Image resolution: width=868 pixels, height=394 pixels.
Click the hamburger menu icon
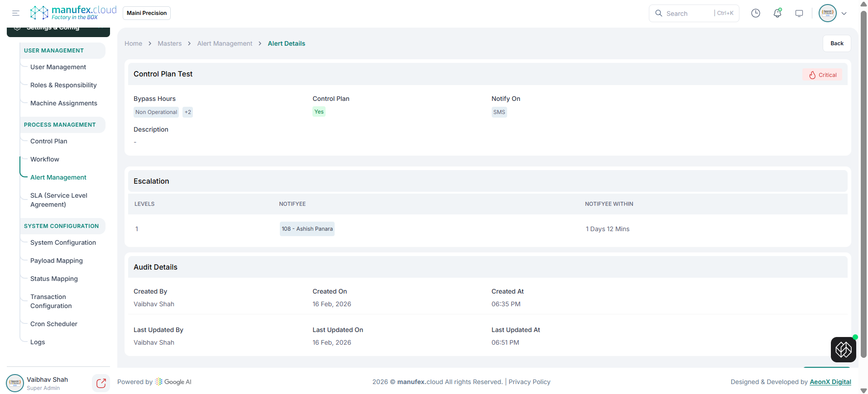(16, 13)
